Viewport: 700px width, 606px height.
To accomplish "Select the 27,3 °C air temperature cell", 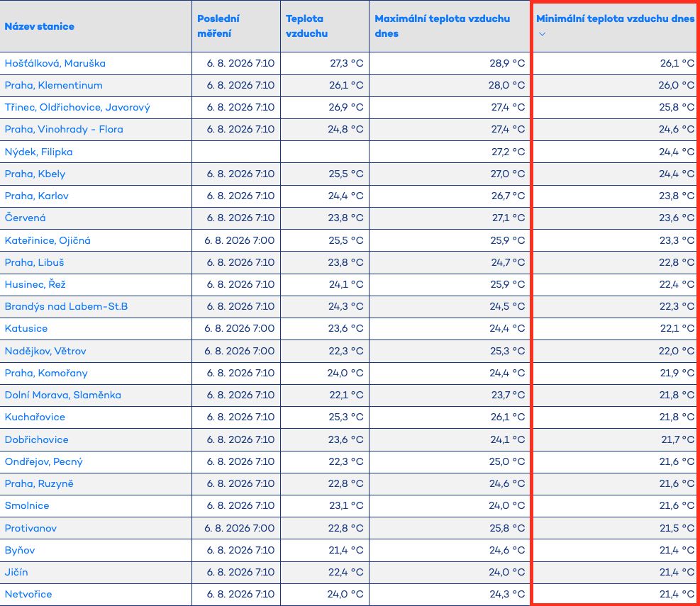I will click(x=346, y=63).
